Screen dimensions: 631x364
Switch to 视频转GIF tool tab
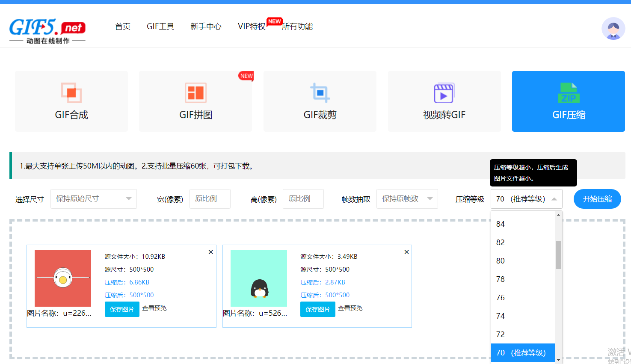click(x=444, y=101)
